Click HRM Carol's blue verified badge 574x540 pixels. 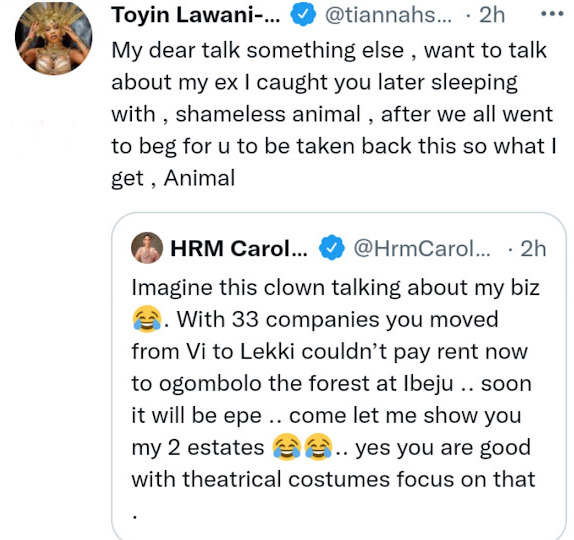click(x=332, y=248)
